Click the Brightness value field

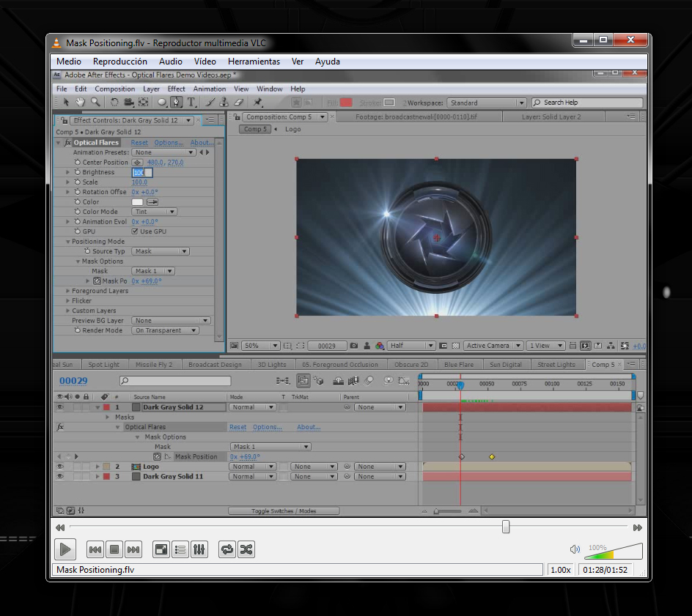(x=142, y=172)
